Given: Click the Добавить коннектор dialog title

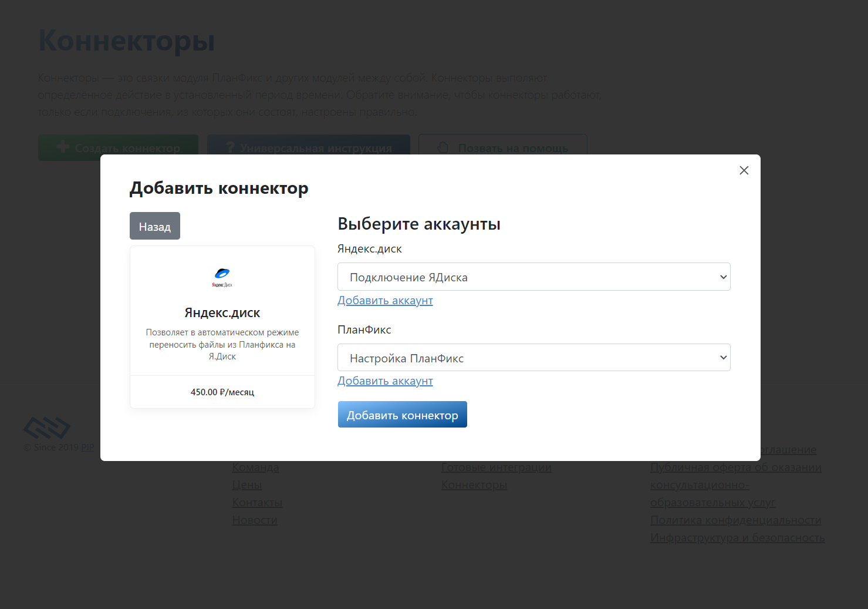Looking at the screenshot, I should pos(219,188).
